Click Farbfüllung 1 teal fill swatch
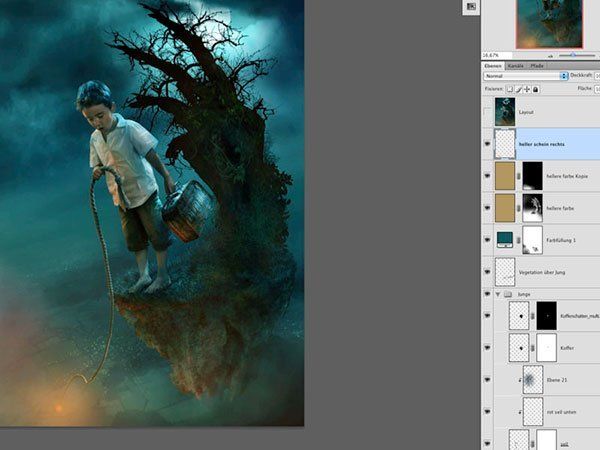This screenshot has width=600, height=450. pos(505,240)
